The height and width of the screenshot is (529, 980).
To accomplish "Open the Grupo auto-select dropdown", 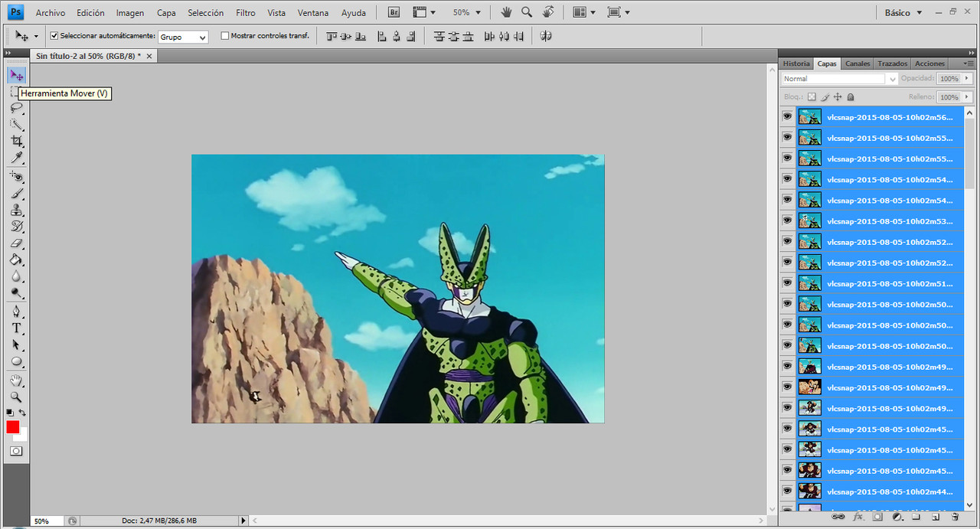I will pyautogui.click(x=183, y=37).
